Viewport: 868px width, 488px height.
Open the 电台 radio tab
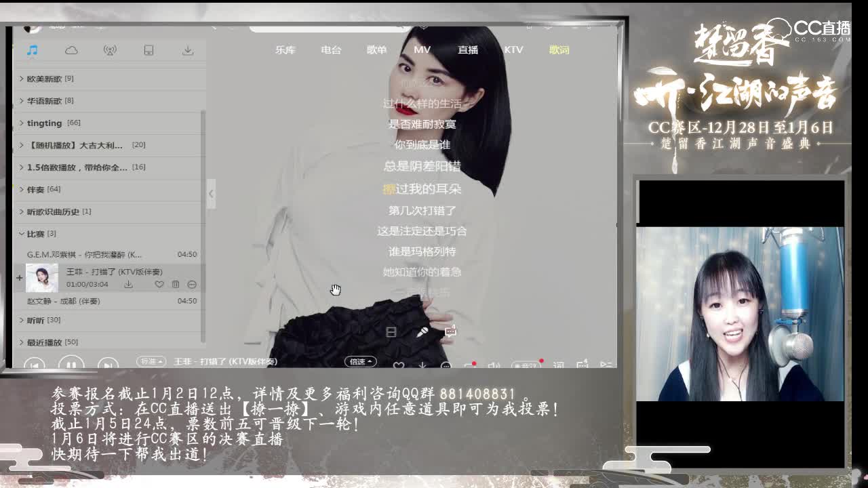coord(332,50)
